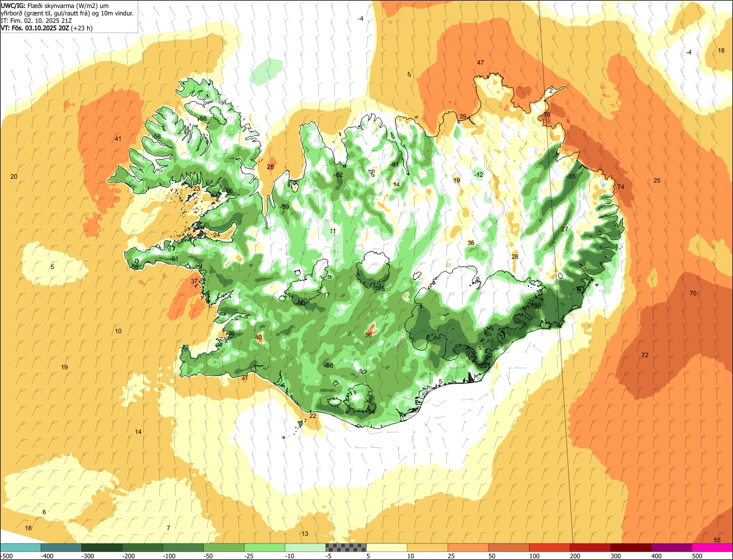Select the green swatch between -100 and -50
The height and width of the screenshot is (560, 733).
tap(183, 548)
